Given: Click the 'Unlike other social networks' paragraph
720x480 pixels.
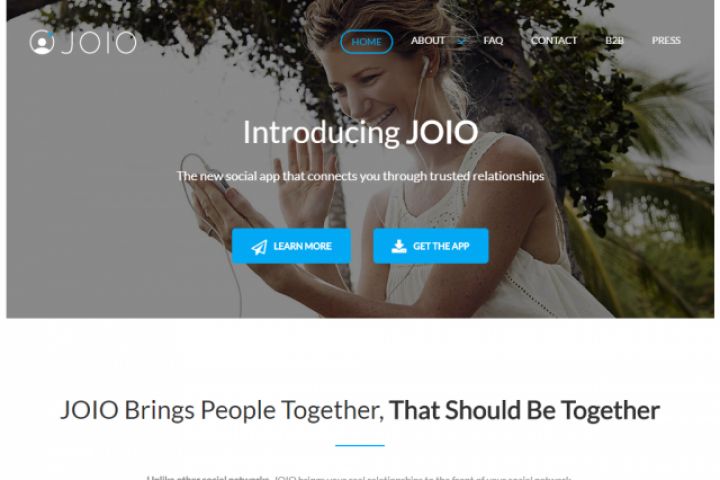Looking at the screenshot, I should click(359, 477).
